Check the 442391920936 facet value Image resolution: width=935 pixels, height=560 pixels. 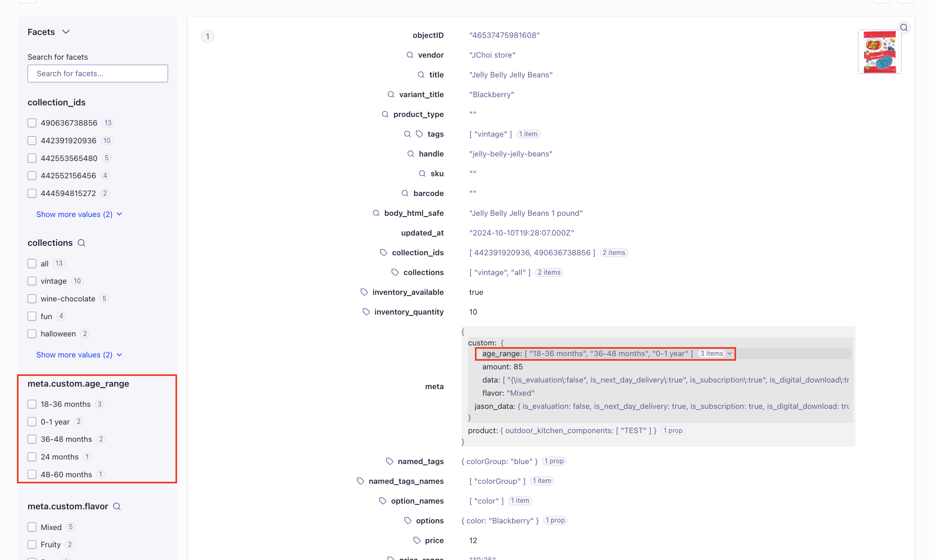pyautogui.click(x=32, y=140)
